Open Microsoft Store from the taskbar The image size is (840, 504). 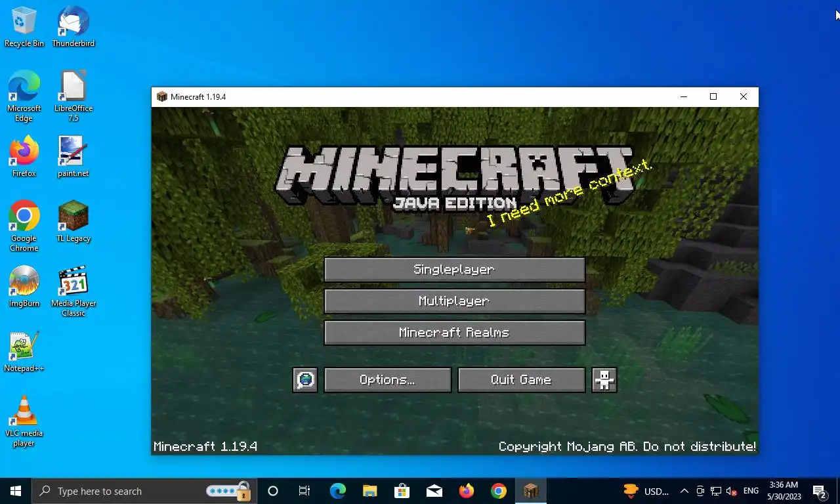402,491
